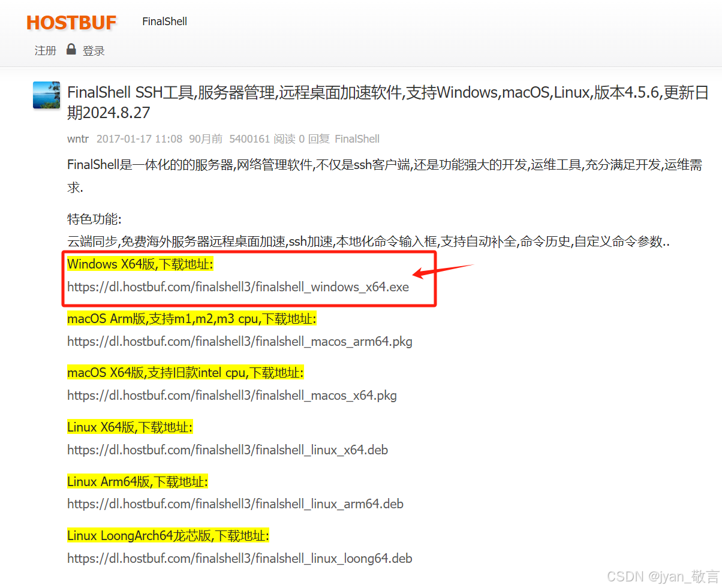
Task: Click the Linux Arm64版,下载地址 heading
Action: (137, 481)
